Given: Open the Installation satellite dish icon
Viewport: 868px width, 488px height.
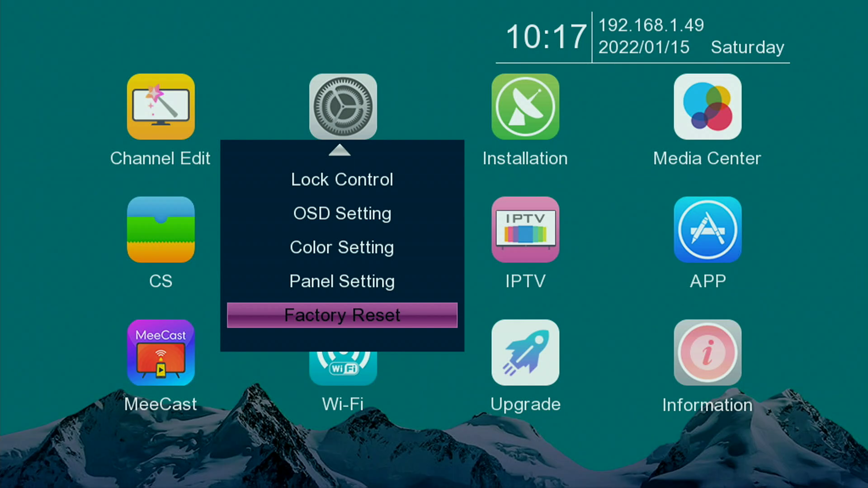Looking at the screenshot, I should 525,107.
